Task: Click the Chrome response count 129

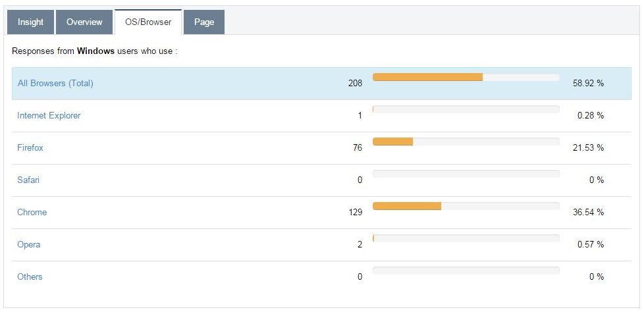Action: [355, 213]
